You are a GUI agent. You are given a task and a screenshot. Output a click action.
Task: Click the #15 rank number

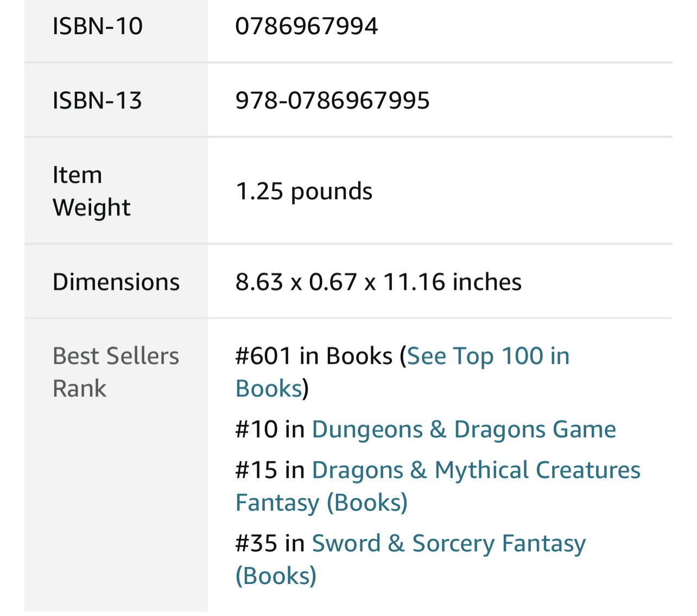click(257, 471)
